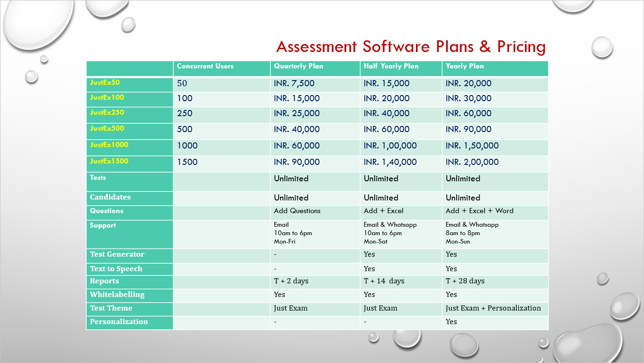This screenshot has width=644, height=363.
Task: Click the '50' concurrent users value
Action: tap(182, 83)
